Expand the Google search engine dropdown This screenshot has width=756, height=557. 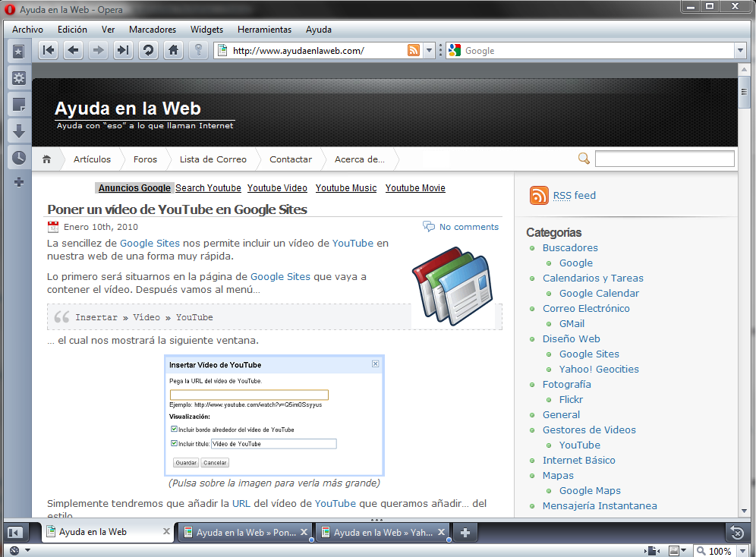click(x=741, y=50)
